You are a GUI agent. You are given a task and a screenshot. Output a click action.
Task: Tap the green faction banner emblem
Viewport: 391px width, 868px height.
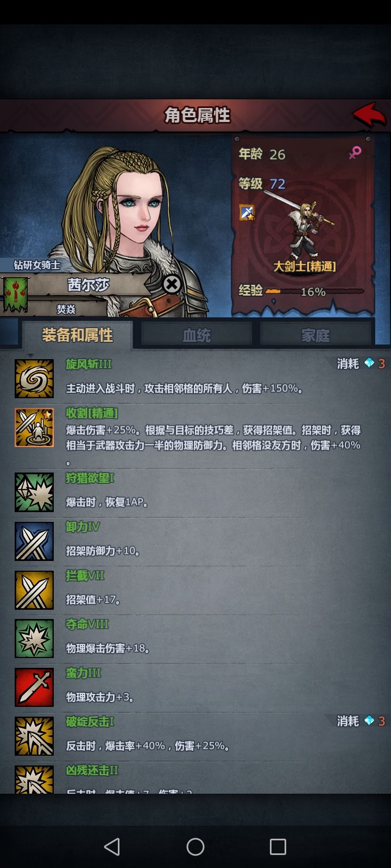(x=15, y=295)
